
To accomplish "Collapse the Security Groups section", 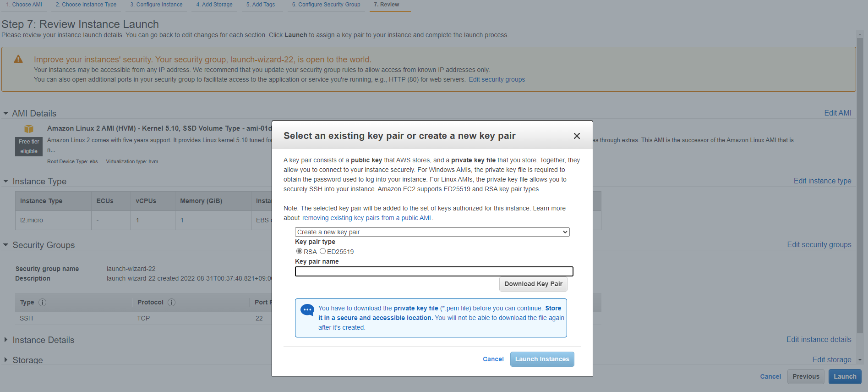I will pos(6,245).
